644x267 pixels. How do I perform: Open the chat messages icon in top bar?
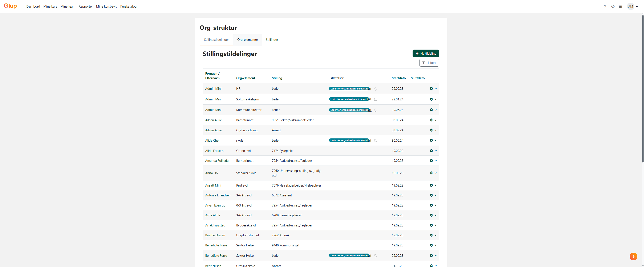pos(612,7)
